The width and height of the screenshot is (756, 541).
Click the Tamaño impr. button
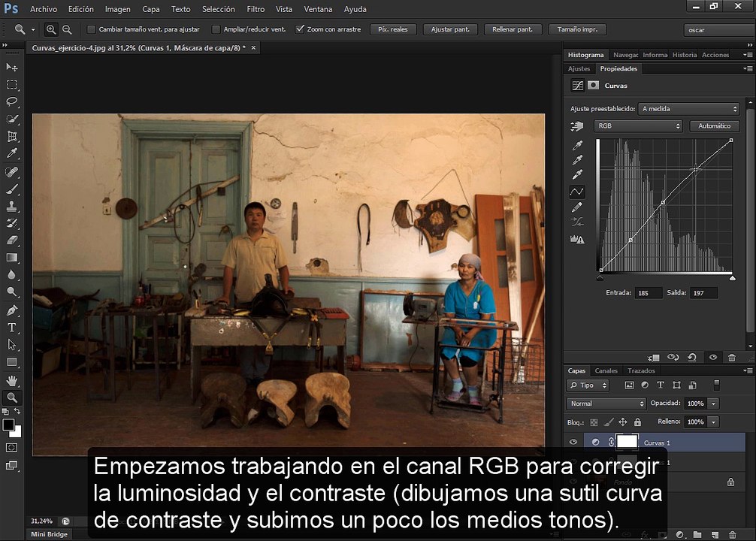(578, 29)
